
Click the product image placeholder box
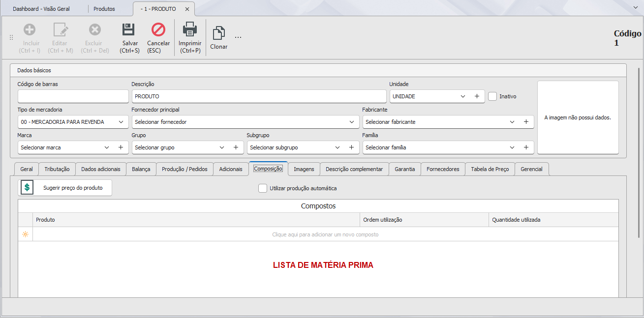point(578,117)
